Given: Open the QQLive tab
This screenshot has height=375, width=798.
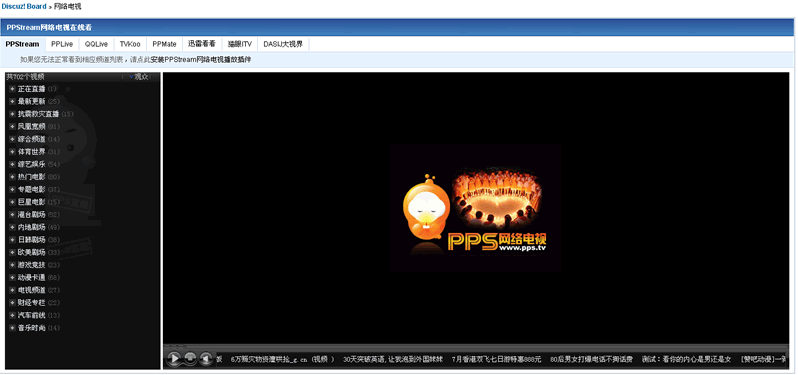Looking at the screenshot, I should click(96, 44).
